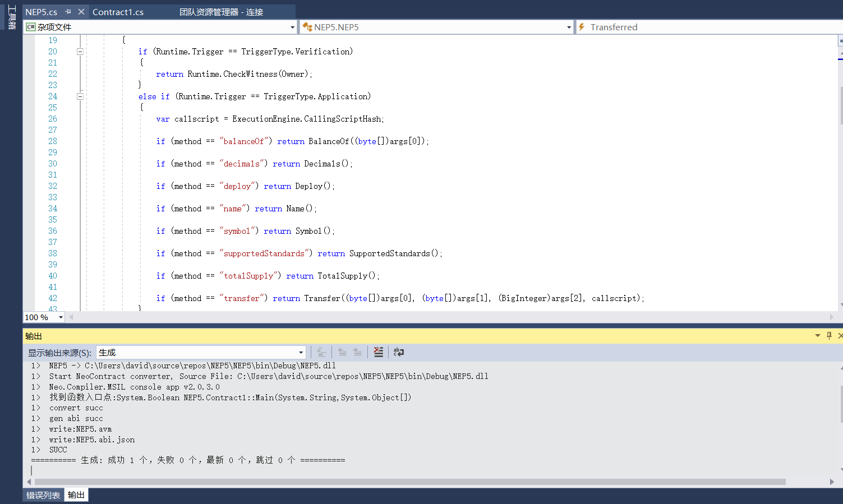Close the NEP5.cs tab
The image size is (843, 504).
pos(81,12)
